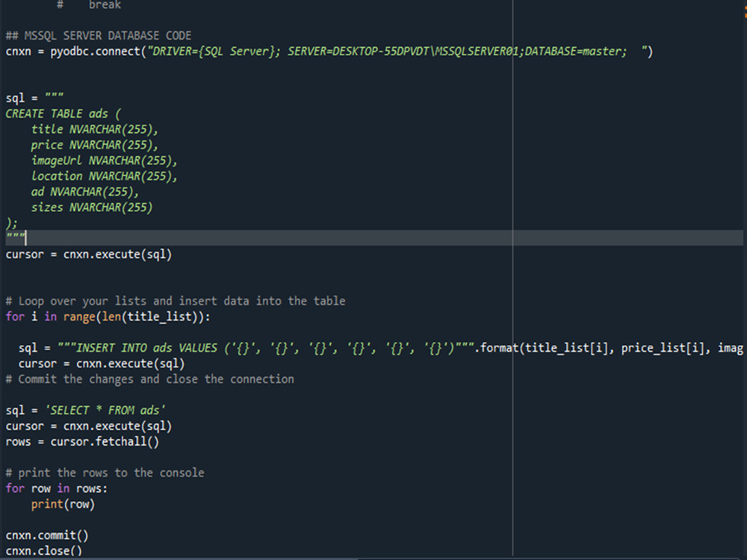Viewport: 747px width, 560px height.
Task: Click the ');' closing line of the table definition
Action: pos(11,223)
